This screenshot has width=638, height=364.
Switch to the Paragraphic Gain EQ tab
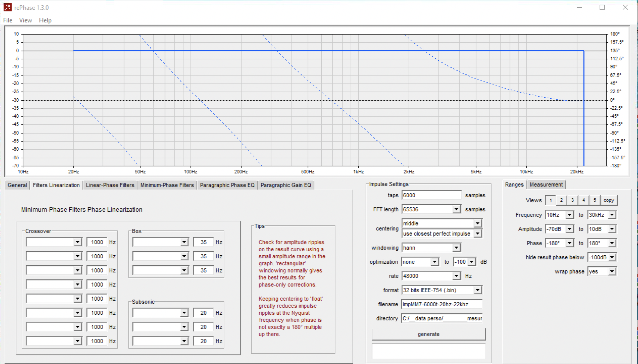click(x=286, y=185)
